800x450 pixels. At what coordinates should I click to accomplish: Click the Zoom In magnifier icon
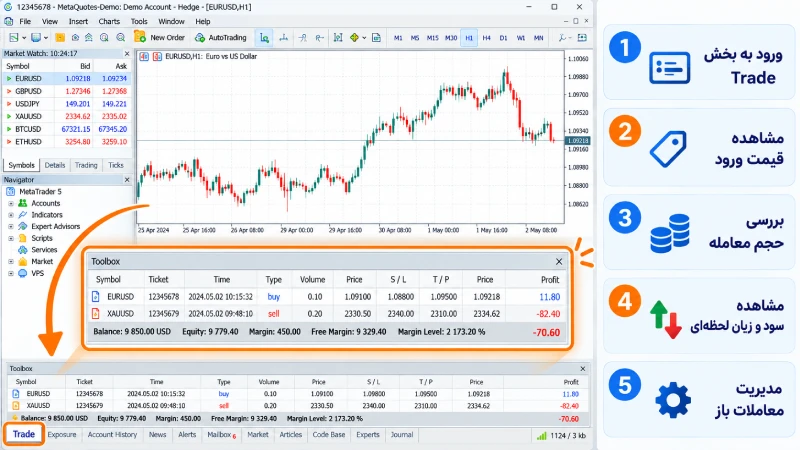(x=104, y=38)
